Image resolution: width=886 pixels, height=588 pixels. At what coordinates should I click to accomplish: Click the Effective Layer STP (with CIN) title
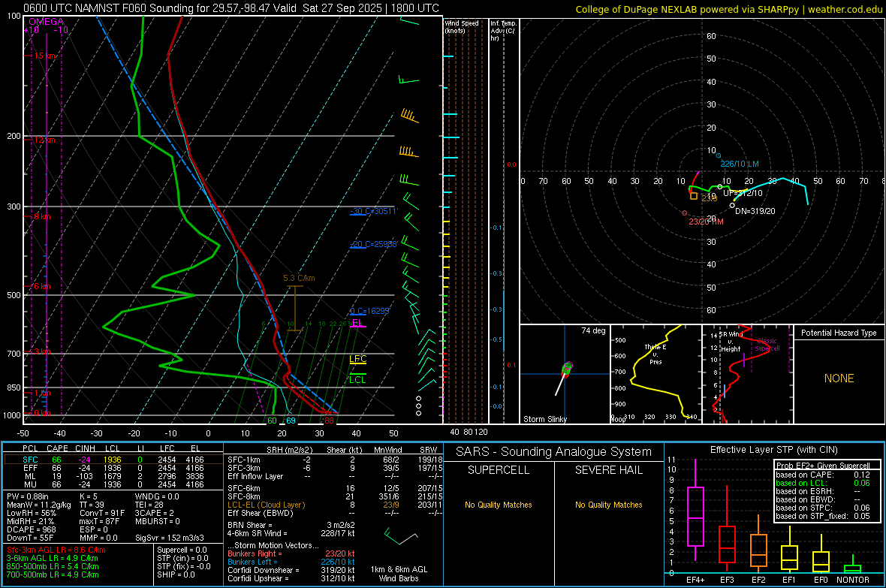[773, 450]
